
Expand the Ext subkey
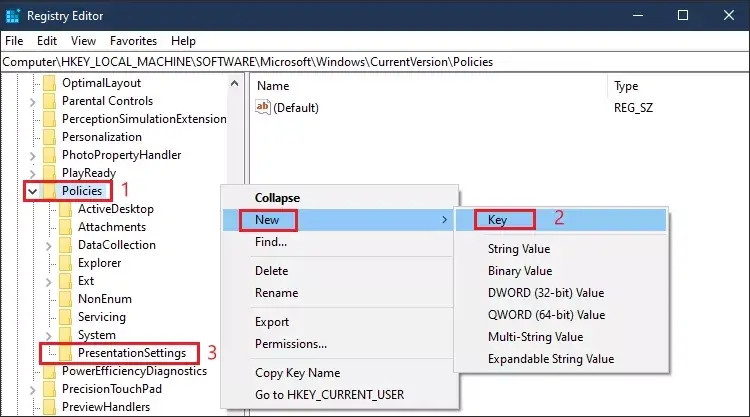[48, 282]
